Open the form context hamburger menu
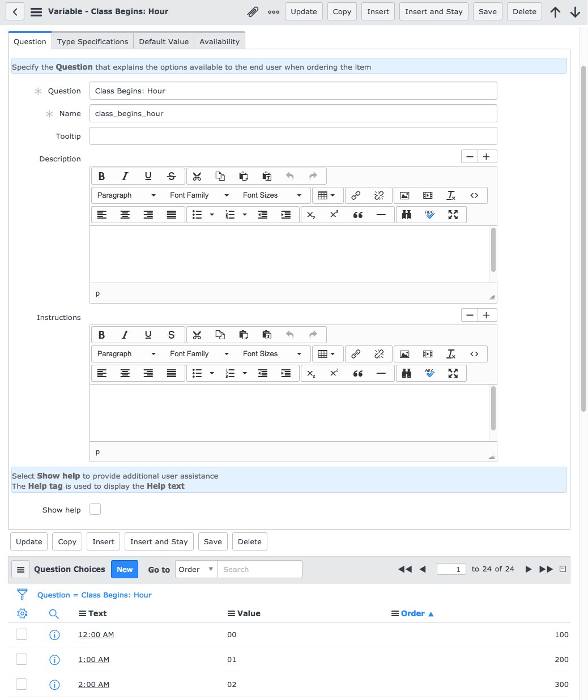Viewport: 588px width, 700px height. point(36,12)
